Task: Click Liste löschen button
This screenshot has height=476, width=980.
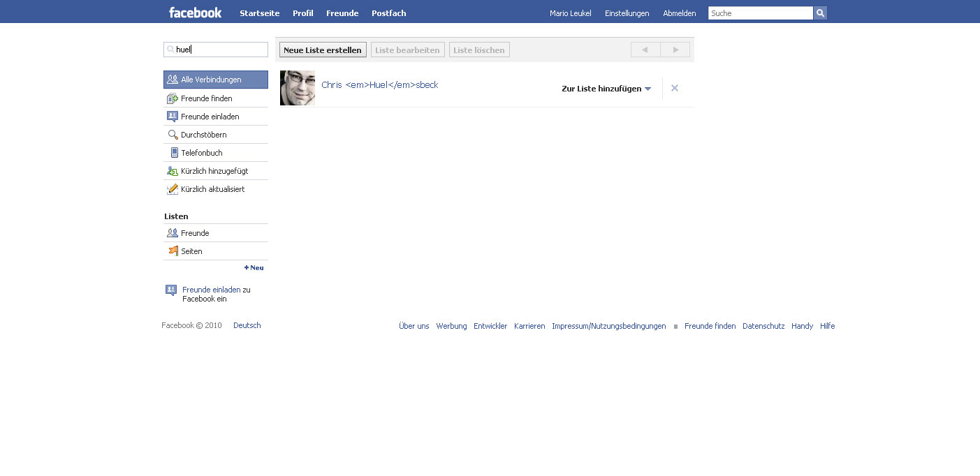Action: [x=479, y=50]
